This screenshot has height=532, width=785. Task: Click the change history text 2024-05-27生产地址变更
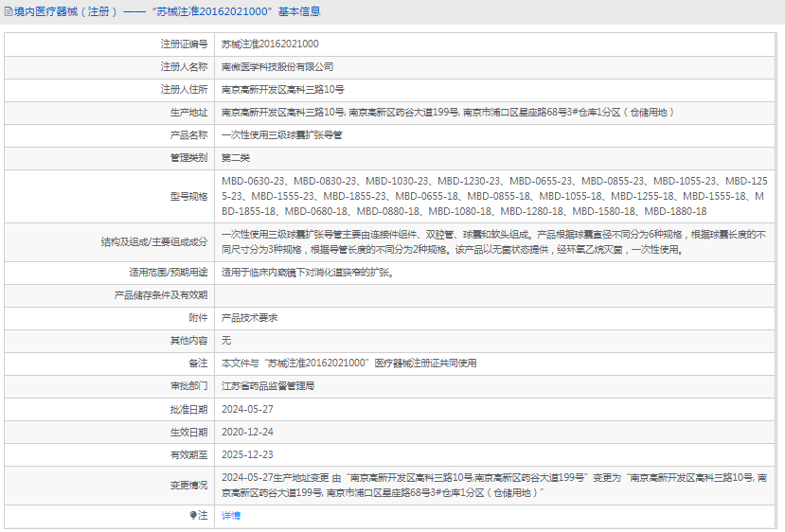tap(494, 486)
